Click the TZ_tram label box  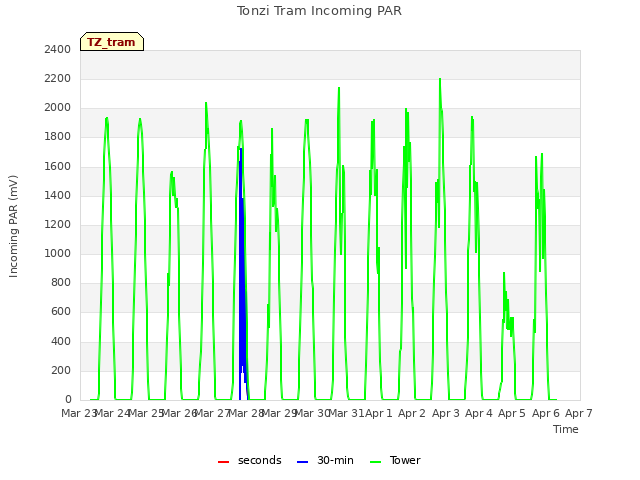[112, 42]
